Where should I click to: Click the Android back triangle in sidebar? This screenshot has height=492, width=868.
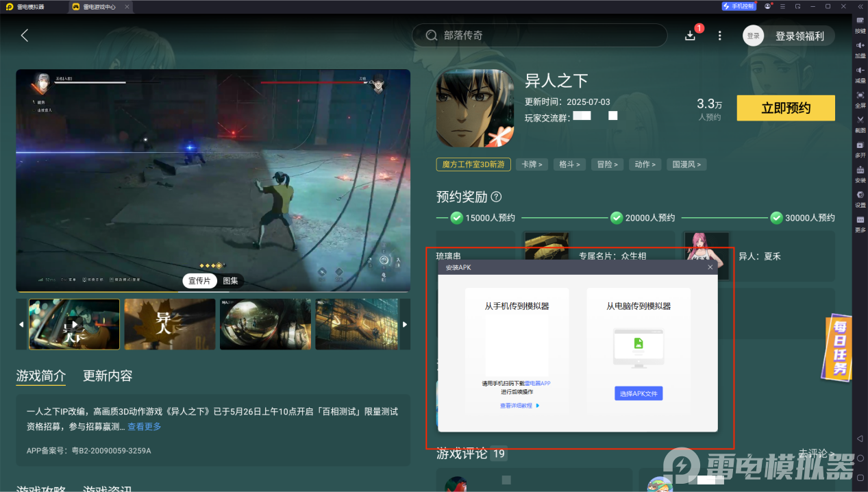[x=860, y=439]
